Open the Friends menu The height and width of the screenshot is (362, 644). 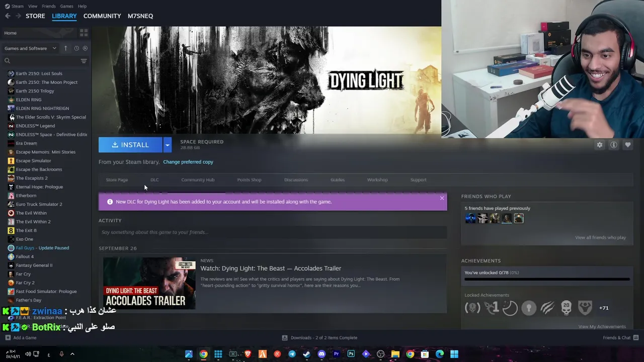[x=49, y=6]
